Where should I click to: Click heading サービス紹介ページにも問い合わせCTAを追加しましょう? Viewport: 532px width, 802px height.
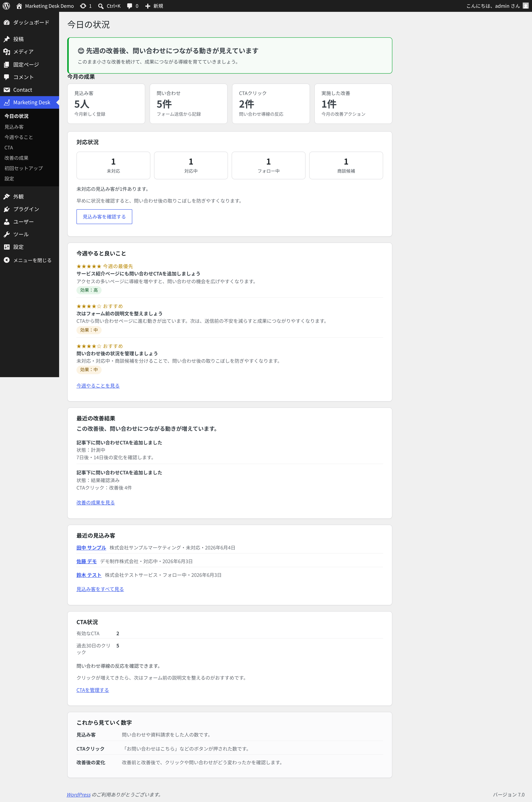point(138,273)
